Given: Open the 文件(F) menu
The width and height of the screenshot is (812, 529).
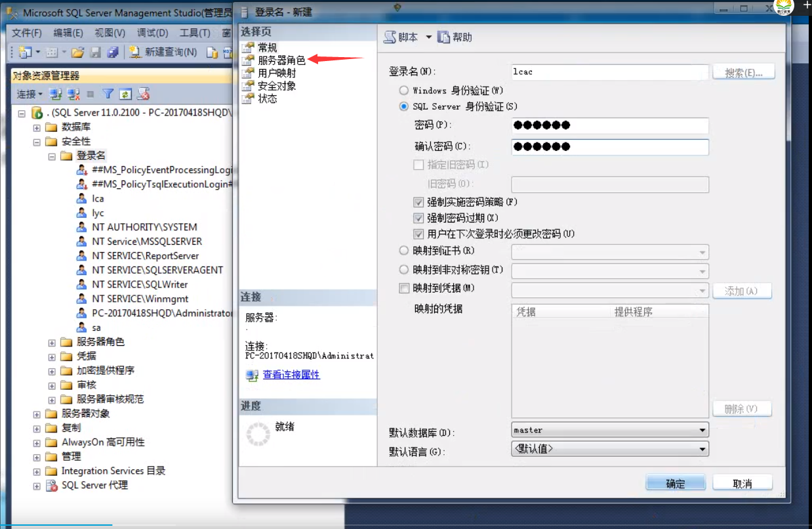Looking at the screenshot, I should (x=27, y=33).
